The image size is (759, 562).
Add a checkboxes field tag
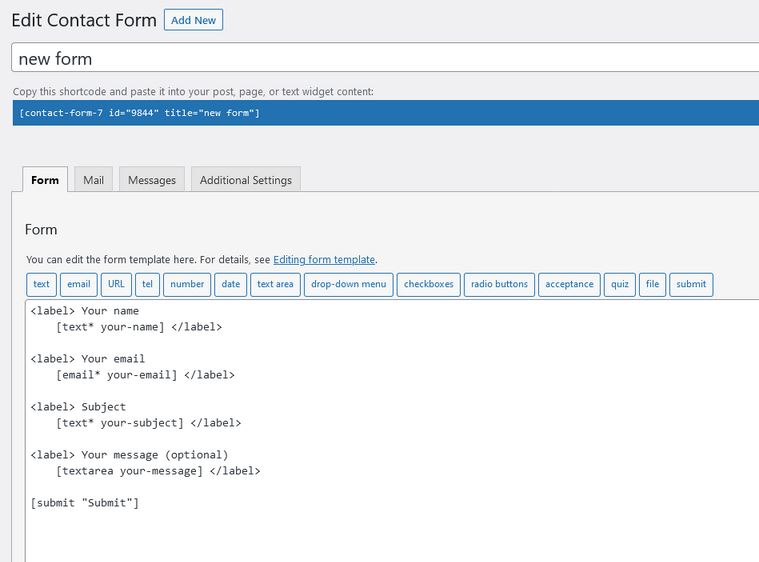pyautogui.click(x=428, y=284)
